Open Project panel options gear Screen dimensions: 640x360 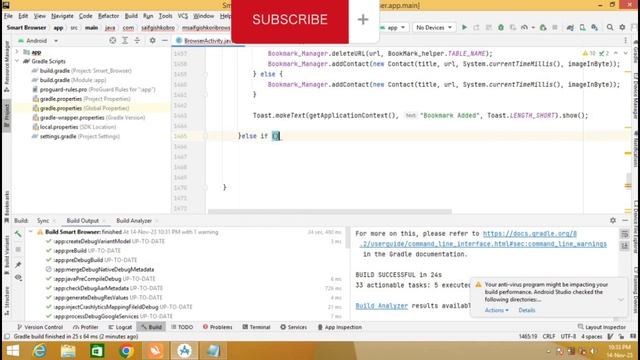pyautogui.click(x=152, y=40)
